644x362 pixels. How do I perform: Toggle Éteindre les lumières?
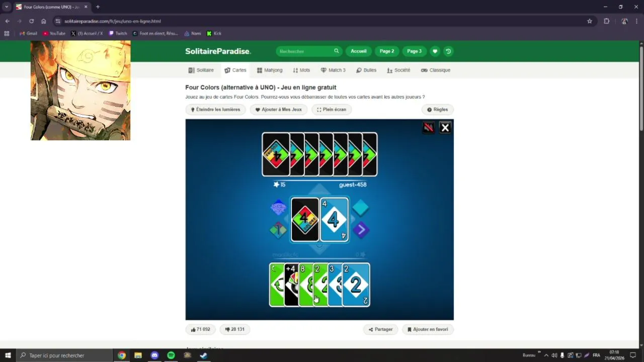pos(215,110)
